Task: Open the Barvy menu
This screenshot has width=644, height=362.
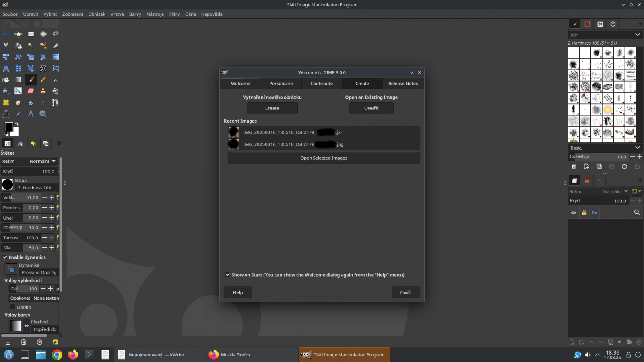Action: coord(135,14)
